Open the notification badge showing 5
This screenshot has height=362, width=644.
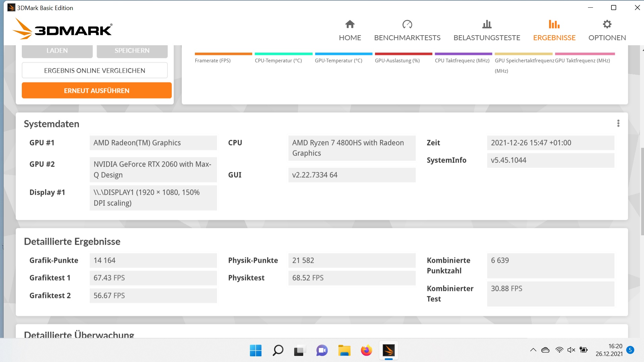tap(630, 350)
